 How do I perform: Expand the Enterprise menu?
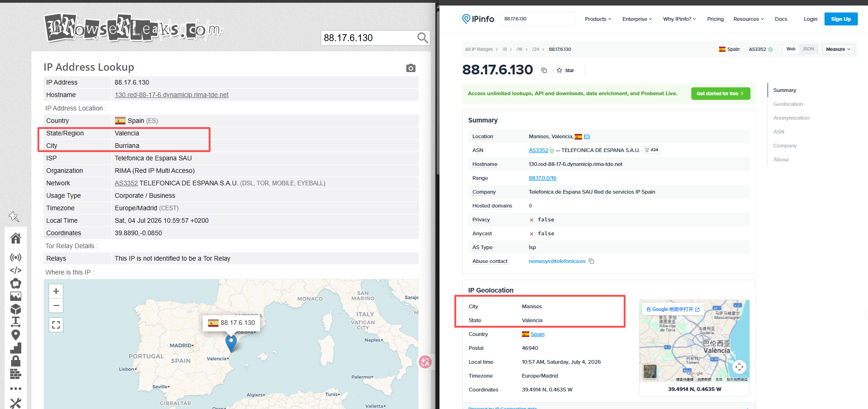coord(637,19)
